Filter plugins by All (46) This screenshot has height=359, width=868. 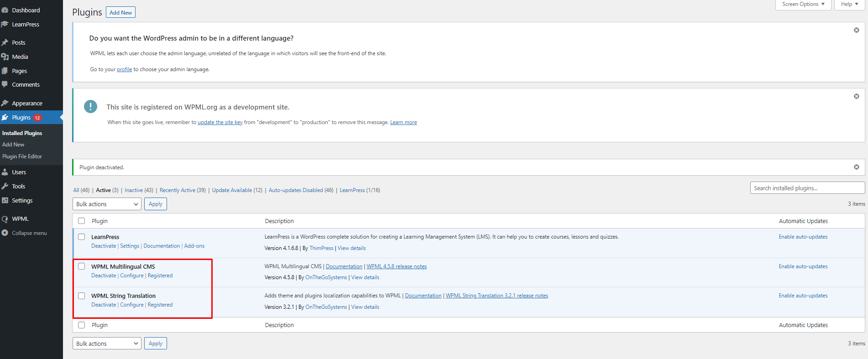click(x=81, y=190)
